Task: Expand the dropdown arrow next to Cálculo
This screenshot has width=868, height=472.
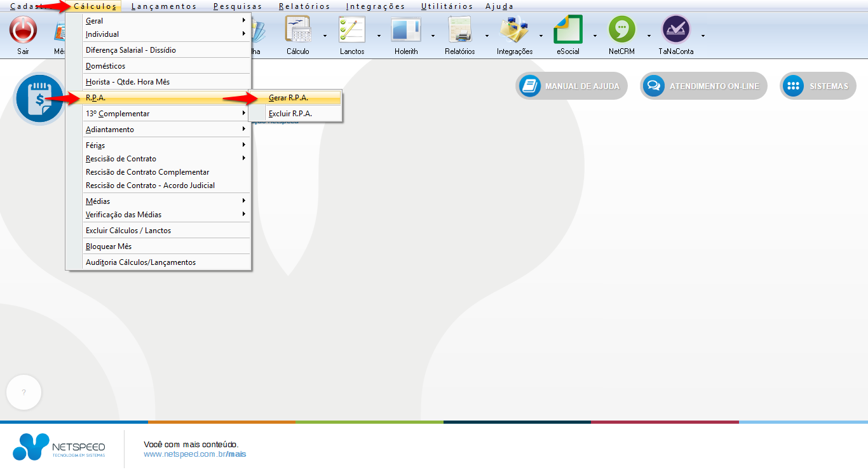Action: 325,36
